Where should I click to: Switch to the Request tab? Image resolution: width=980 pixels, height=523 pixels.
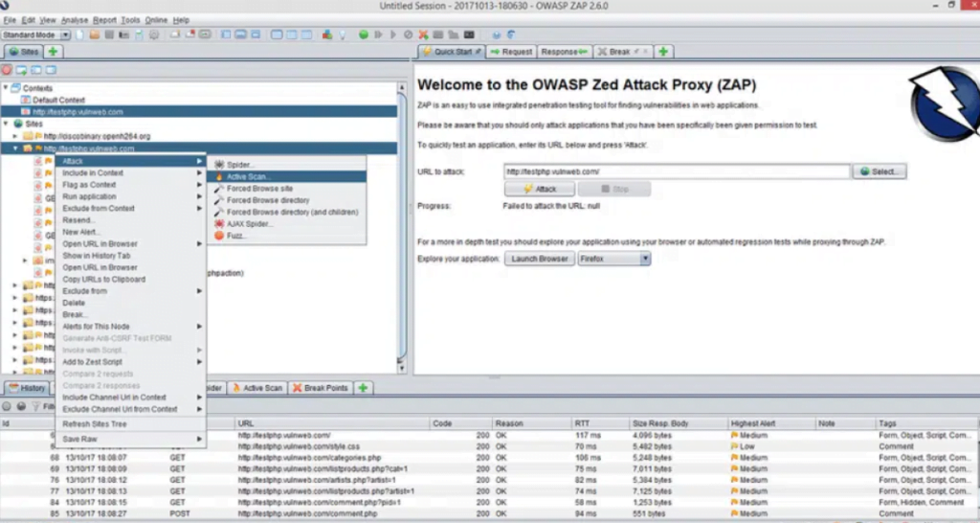click(511, 52)
